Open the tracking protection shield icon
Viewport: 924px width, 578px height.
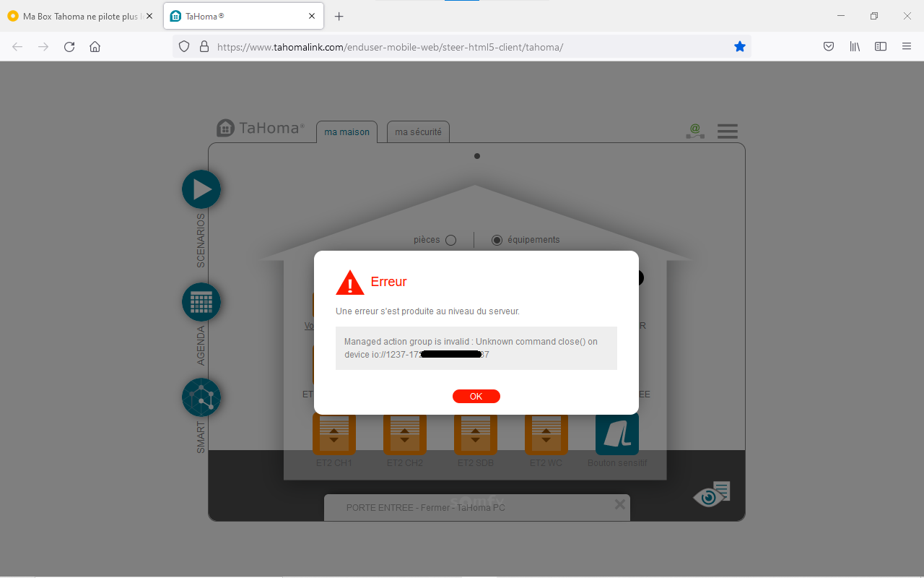(184, 47)
